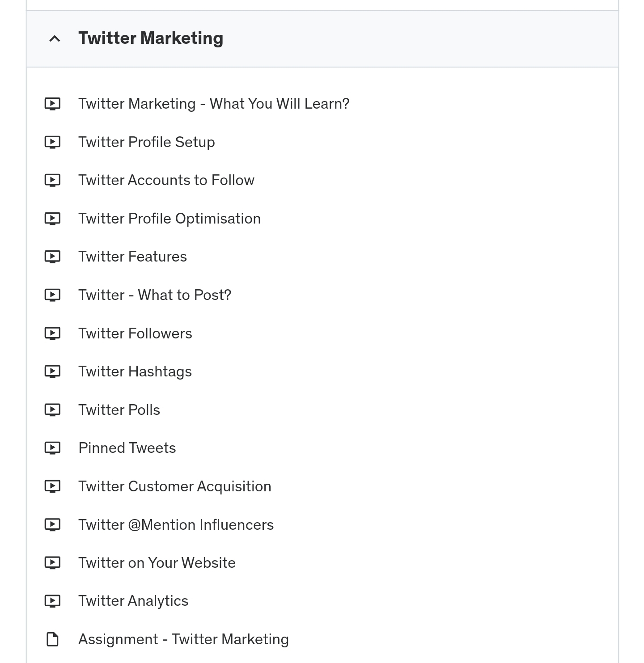Click document icon beside Assignment - Twitter Marketing
The image size is (644, 663).
(x=52, y=639)
